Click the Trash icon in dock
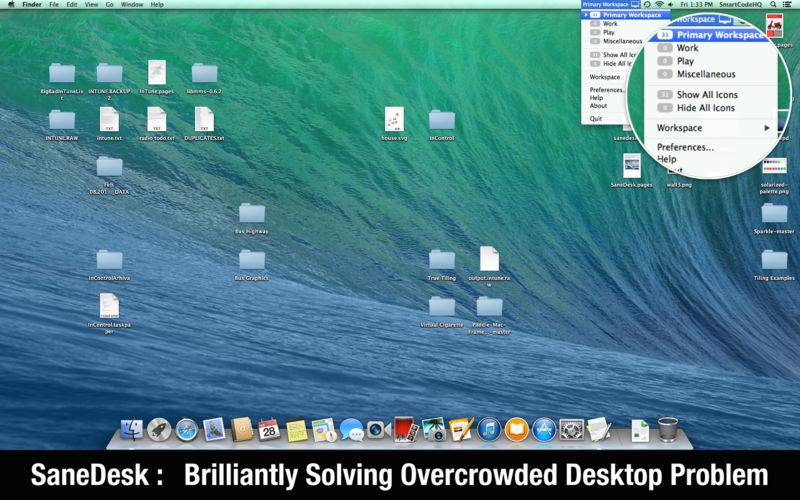The width and height of the screenshot is (800, 500). point(668,430)
